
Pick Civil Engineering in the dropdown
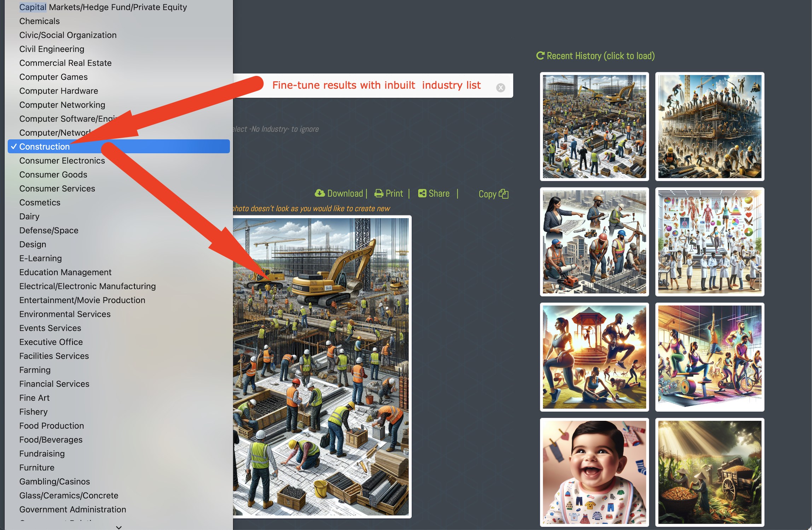coord(52,49)
